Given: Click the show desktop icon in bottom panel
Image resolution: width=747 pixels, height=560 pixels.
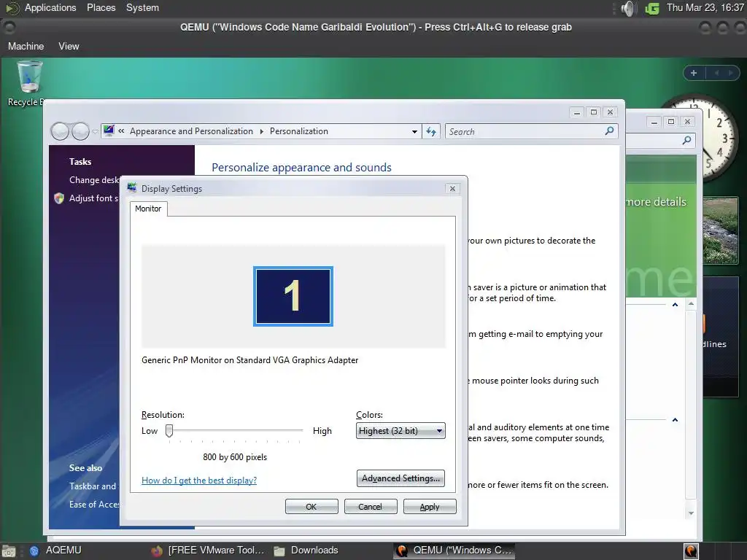Looking at the screenshot, I should pyautogui.click(x=9, y=551).
